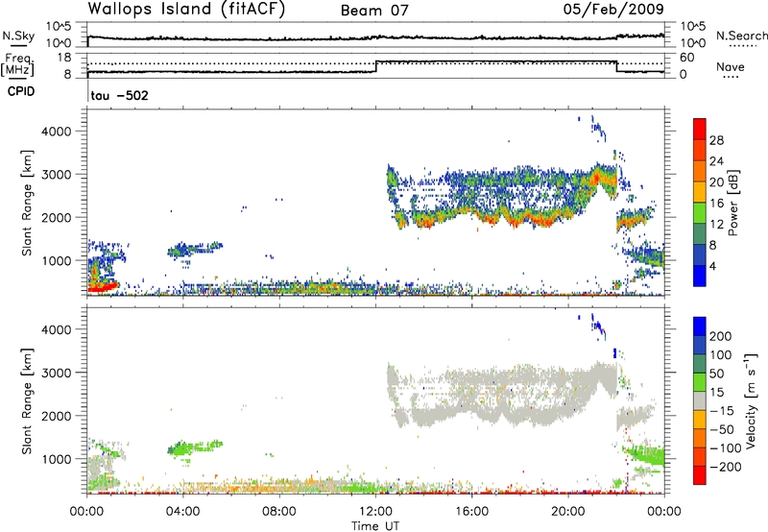The height and width of the screenshot is (532, 768).
Task: Click 'Slant Range [km]' label of power panel
Action: tap(27, 203)
